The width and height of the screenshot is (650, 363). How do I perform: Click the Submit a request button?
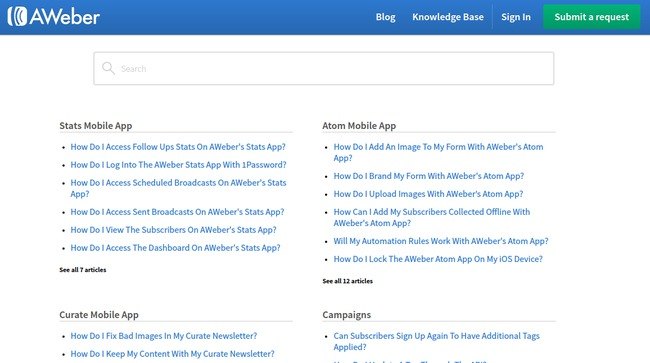592,17
